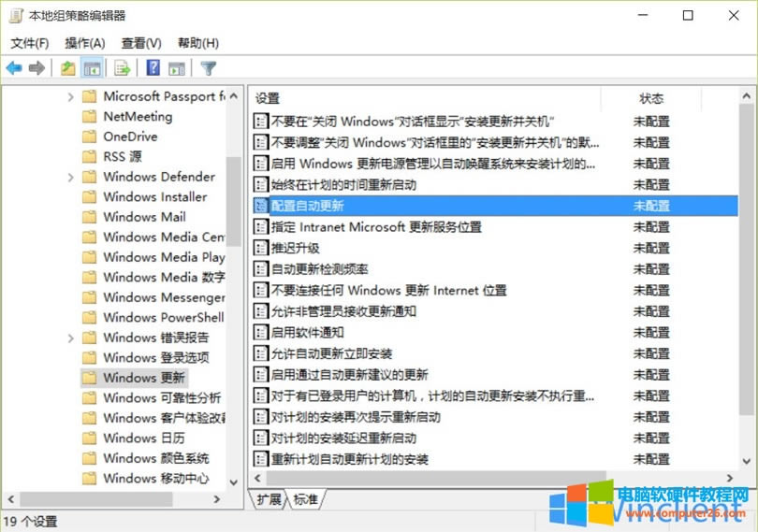Sort by the 状态 column header
The width and height of the screenshot is (758, 532).
click(x=651, y=98)
